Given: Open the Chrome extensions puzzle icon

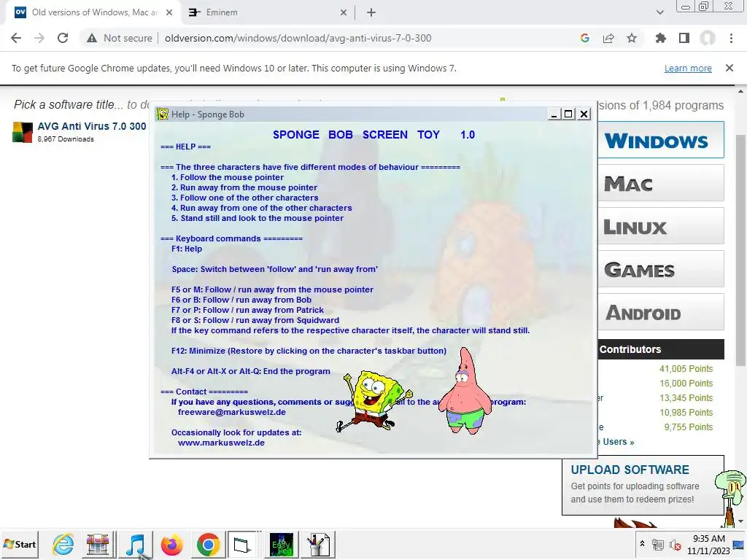Looking at the screenshot, I should point(661,38).
